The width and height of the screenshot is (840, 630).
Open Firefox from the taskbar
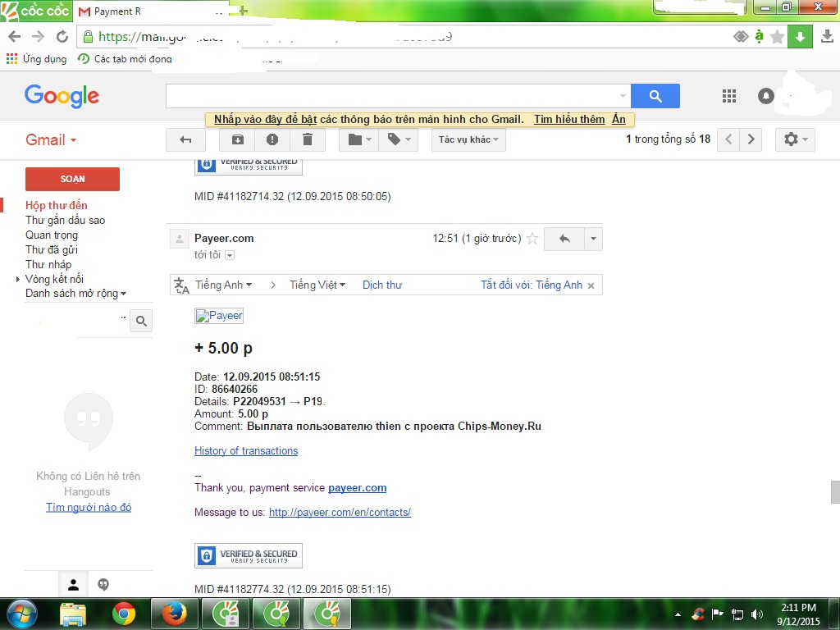click(x=174, y=614)
